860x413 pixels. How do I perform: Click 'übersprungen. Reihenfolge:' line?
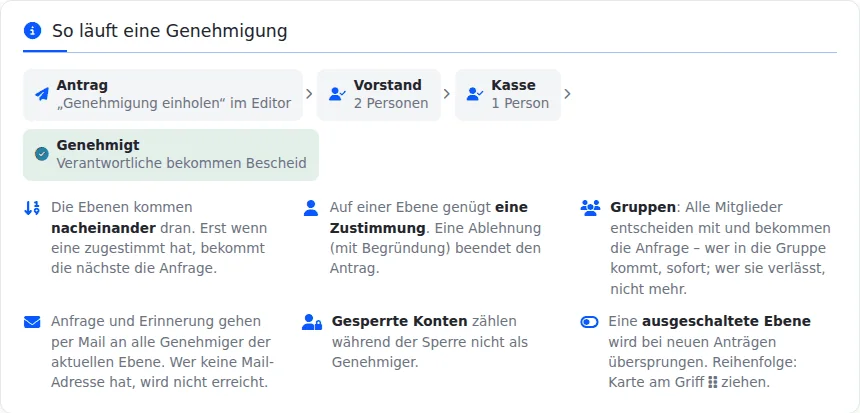(x=703, y=362)
